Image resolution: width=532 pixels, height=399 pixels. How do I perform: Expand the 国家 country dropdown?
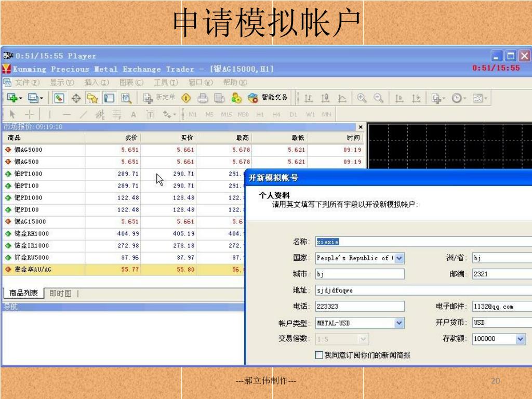(x=400, y=258)
